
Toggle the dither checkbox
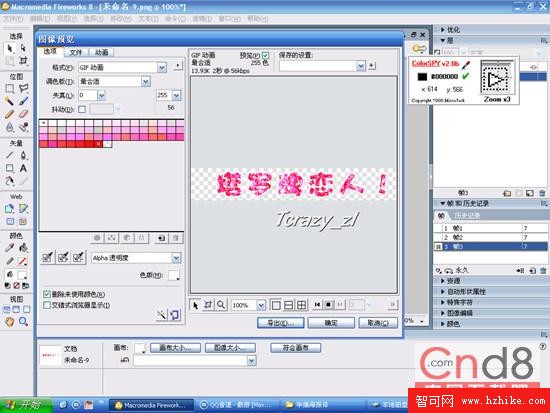82,109
